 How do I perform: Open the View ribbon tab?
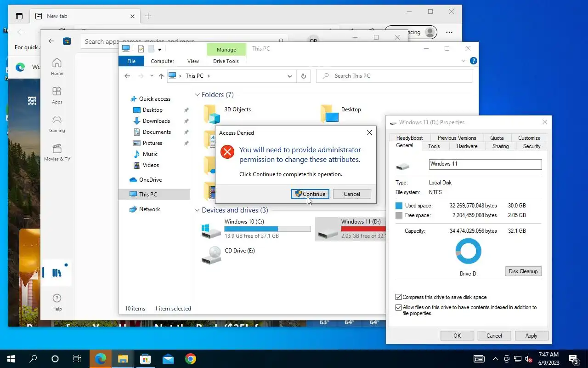(193, 61)
